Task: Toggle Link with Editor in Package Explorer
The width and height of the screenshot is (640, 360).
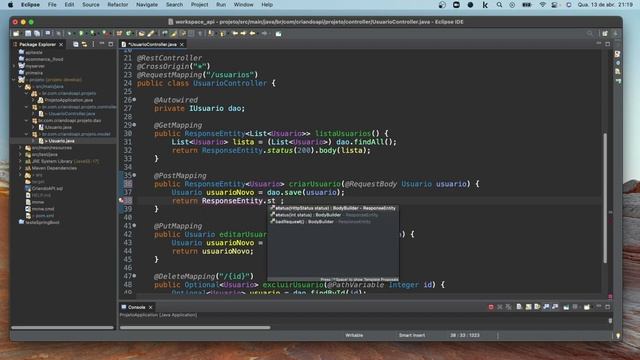Action: tap(84, 44)
